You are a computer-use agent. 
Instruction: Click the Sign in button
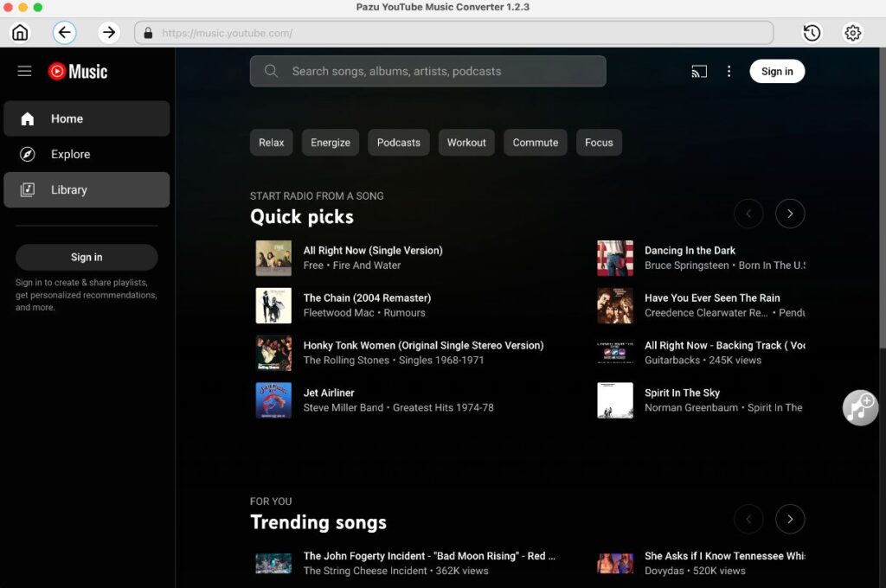776,71
